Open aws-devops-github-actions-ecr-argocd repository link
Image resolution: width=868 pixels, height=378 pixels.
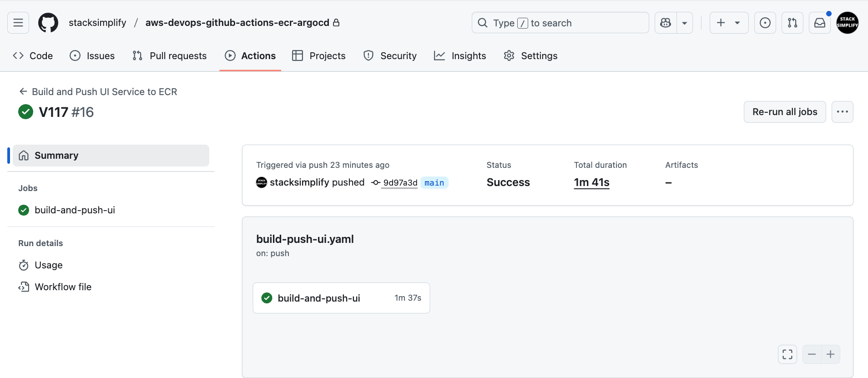(x=237, y=23)
